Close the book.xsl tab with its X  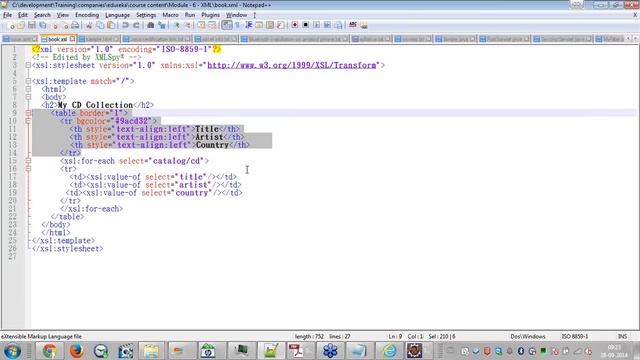[x=72, y=39]
